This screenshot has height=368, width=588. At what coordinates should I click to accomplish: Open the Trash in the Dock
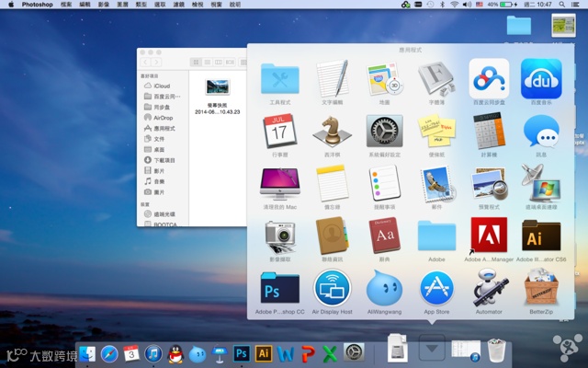(x=496, y=350)
